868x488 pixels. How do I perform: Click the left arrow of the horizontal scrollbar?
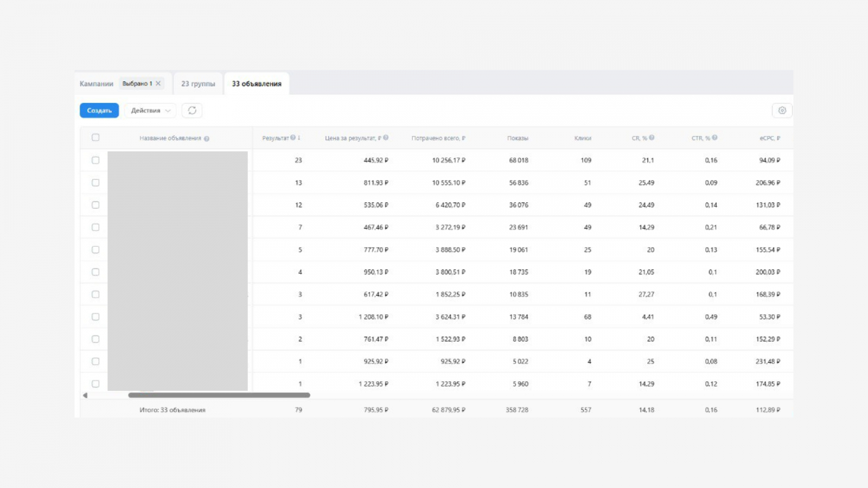85,395
